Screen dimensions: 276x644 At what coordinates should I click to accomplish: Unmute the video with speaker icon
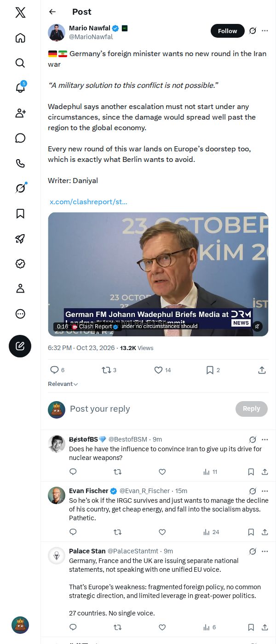point(258,326)
